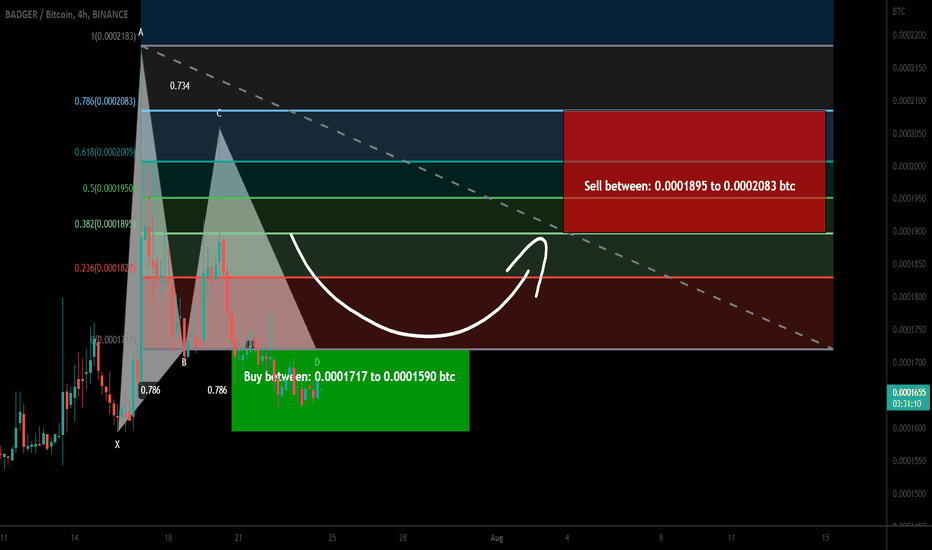The width and height of the screenshot is (932, 550).
Task: Click pattern point label C
Action: tap(219, 114)
